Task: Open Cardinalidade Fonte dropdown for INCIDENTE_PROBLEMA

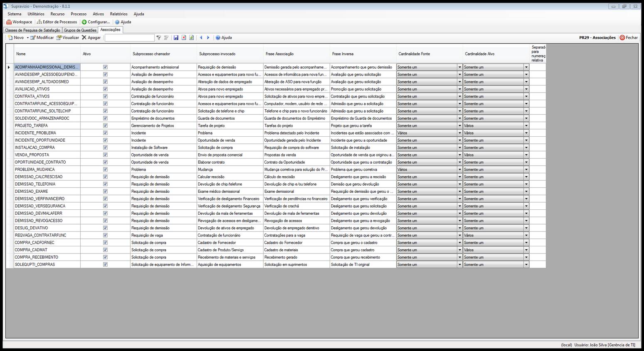Action: pyautogui.click(x=459, y=133)
